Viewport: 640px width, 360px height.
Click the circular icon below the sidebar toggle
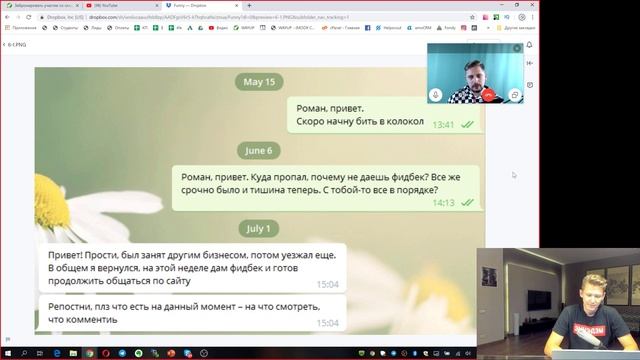click(529, 85)
